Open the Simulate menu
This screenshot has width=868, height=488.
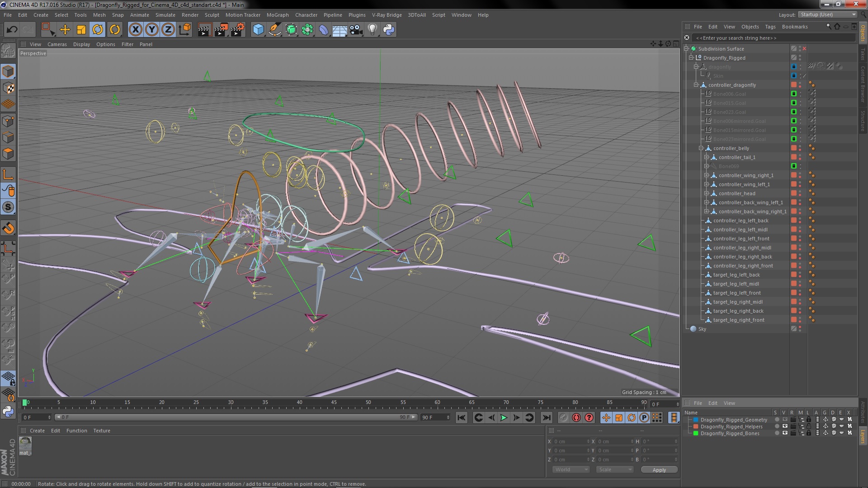point(165,15)
